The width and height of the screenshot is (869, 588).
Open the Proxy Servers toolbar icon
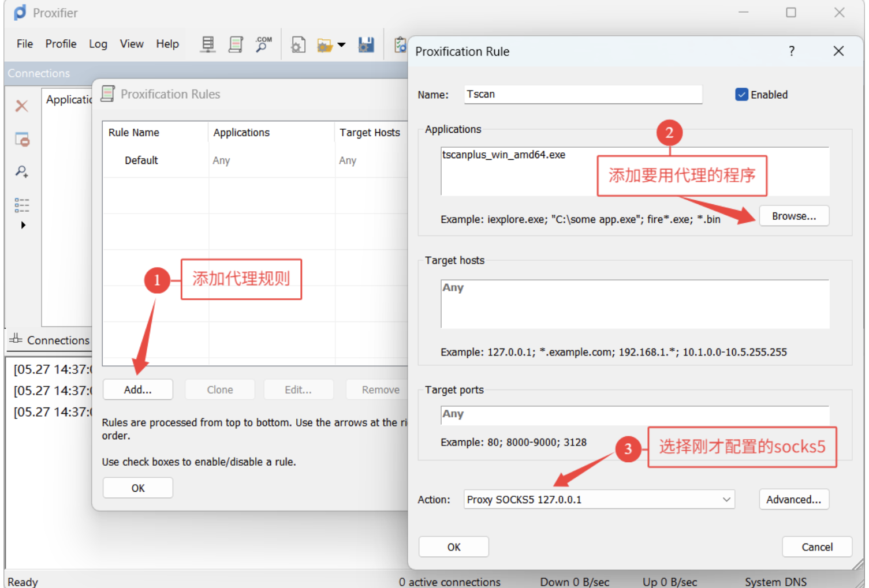pyautogui.click(x=208, y=44)
